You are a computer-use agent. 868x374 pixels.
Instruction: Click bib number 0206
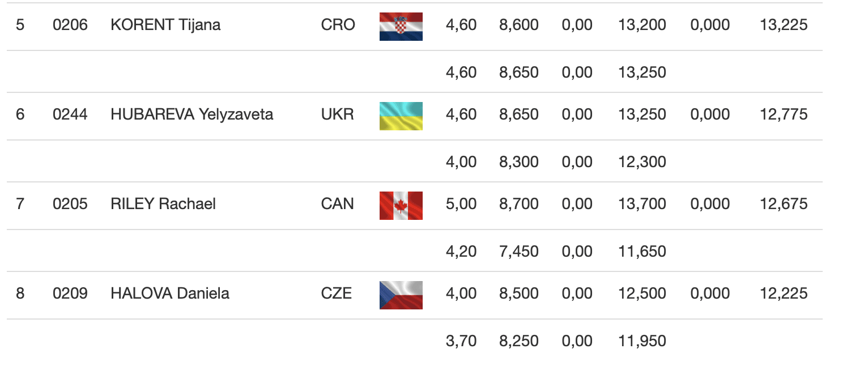(x=70, y=25)
